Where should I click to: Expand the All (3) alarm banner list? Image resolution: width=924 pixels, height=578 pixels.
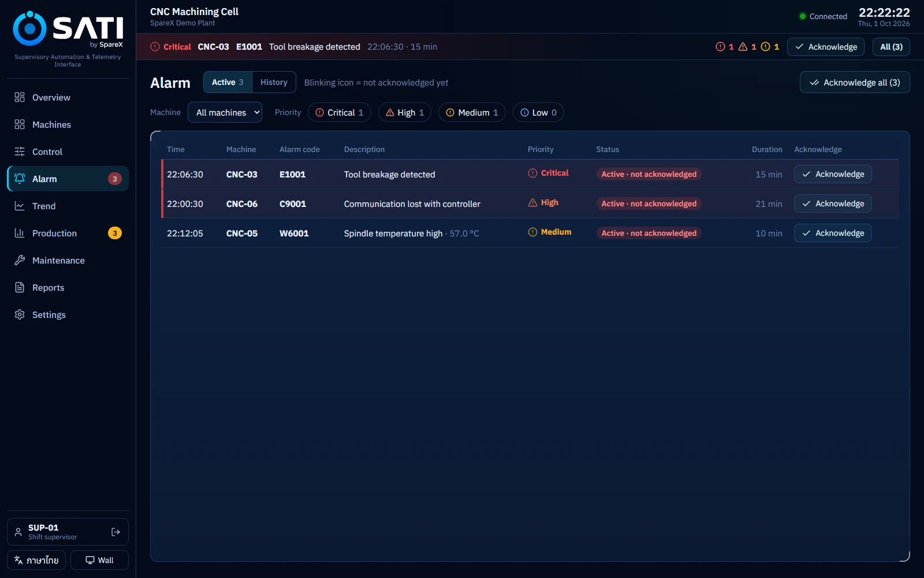[x=891, y=47]
